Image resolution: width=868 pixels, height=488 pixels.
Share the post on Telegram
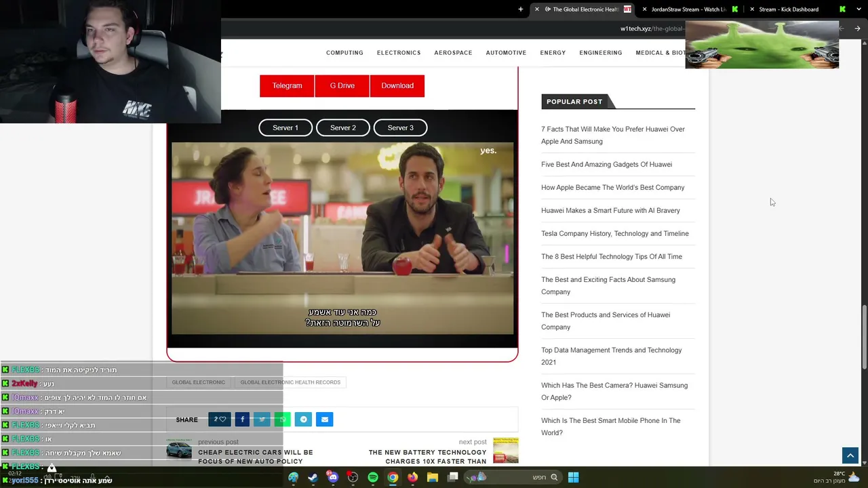coord(303,420)
